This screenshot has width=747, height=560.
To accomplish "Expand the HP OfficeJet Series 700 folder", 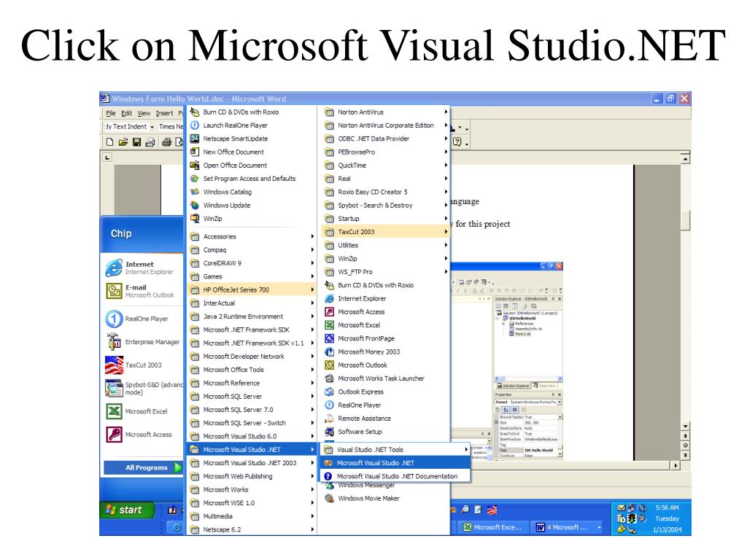I will tap(252, 289).
